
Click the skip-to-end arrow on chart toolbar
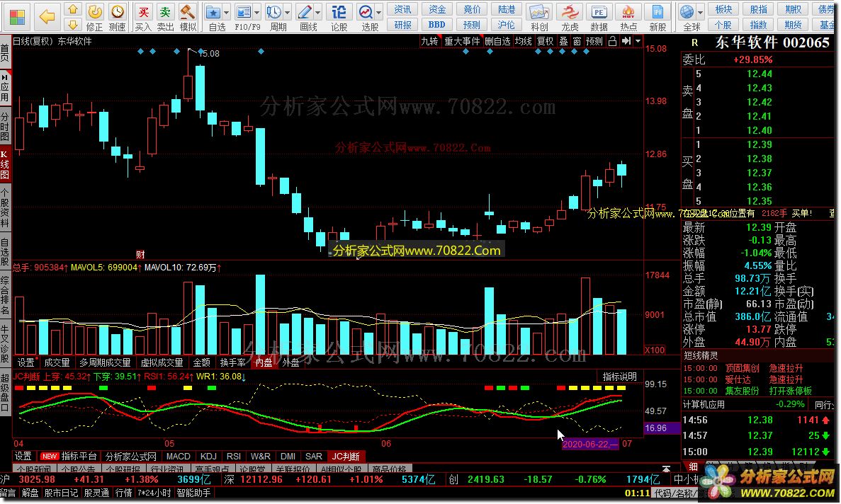[626, 41]
